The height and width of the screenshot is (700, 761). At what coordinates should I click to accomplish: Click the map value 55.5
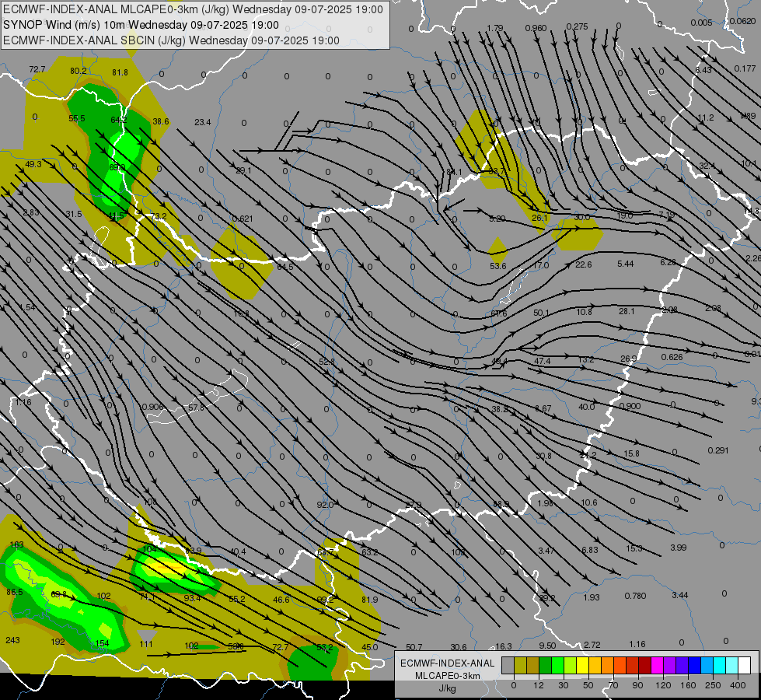tap(77, 118)
